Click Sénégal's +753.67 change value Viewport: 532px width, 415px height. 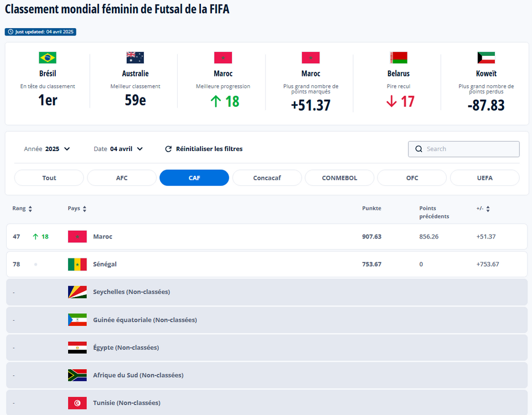[x=488, y=264]
